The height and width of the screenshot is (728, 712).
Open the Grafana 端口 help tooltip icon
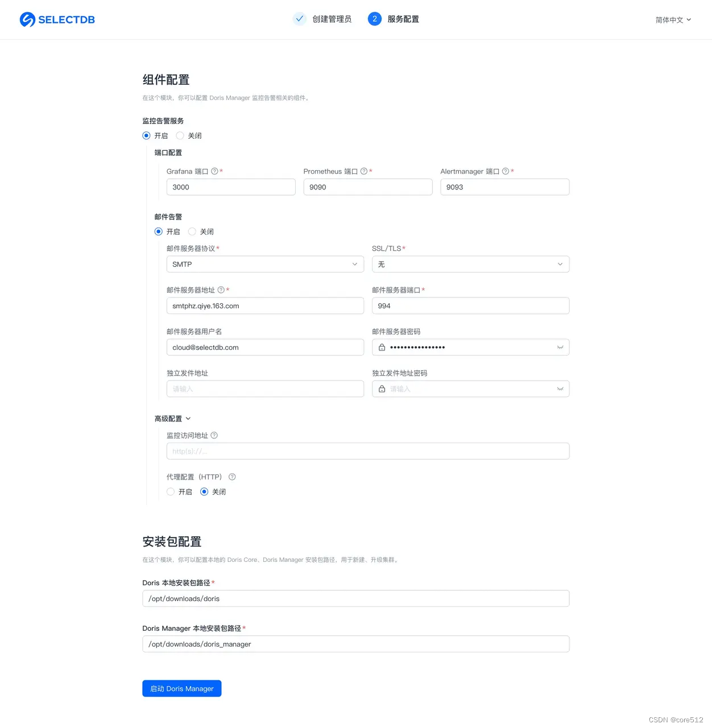(214, 171)
